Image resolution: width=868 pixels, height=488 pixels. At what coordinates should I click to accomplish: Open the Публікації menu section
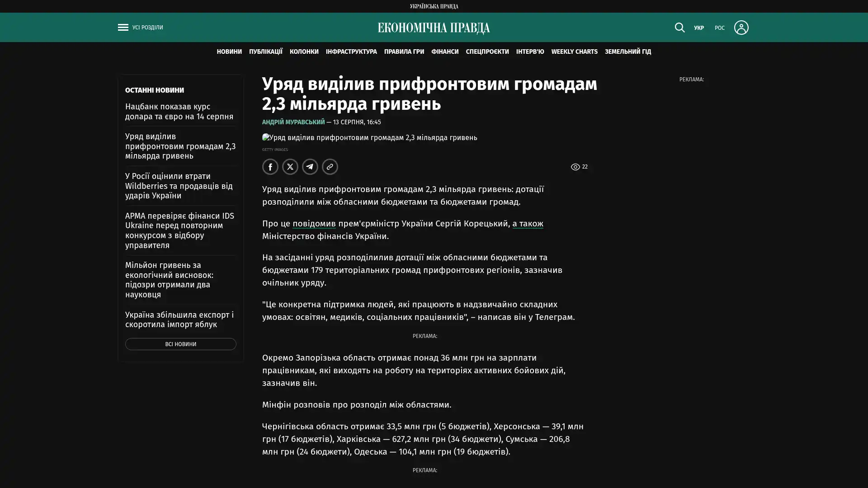click(266, 52)
